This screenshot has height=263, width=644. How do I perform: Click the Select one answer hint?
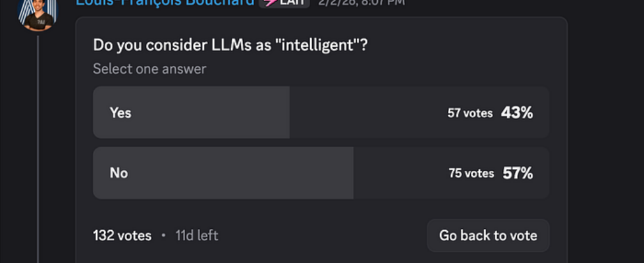[149, 68]
